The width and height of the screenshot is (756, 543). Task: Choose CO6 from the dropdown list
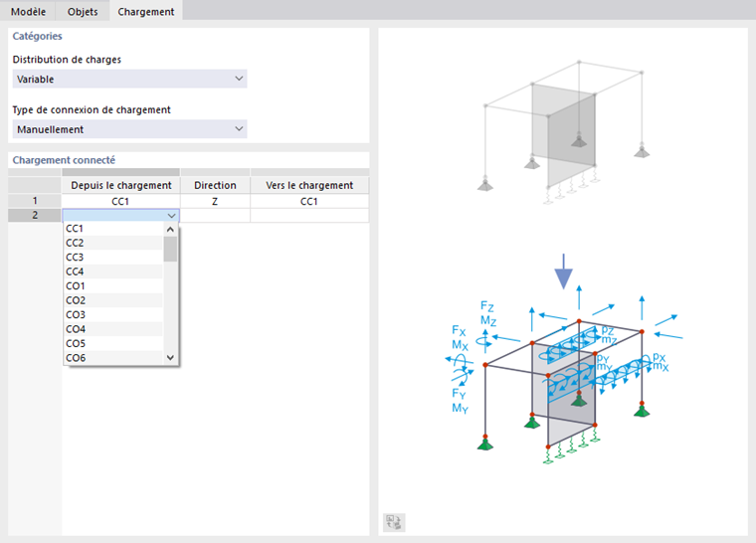pyautogui.click(x=113, y=358)
